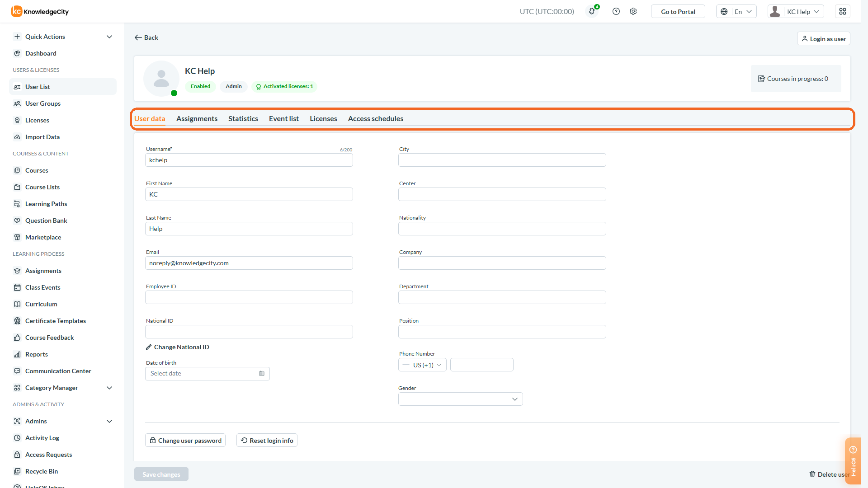The width and height of the screenshot is (868, 488).
Task: Switch to the Access schedules tab
Action: coord(376,118)
